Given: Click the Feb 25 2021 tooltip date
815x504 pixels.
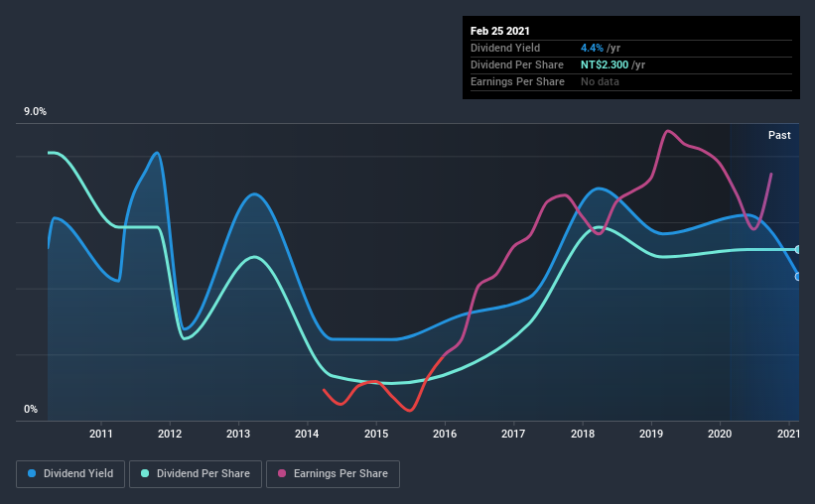Looking at the screenshot, I should coord(500,31).
